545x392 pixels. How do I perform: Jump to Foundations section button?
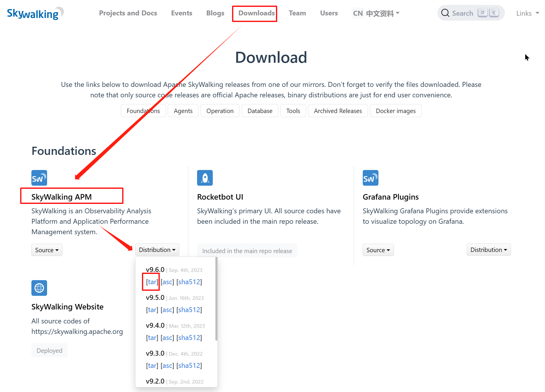(x=143, y=111)
